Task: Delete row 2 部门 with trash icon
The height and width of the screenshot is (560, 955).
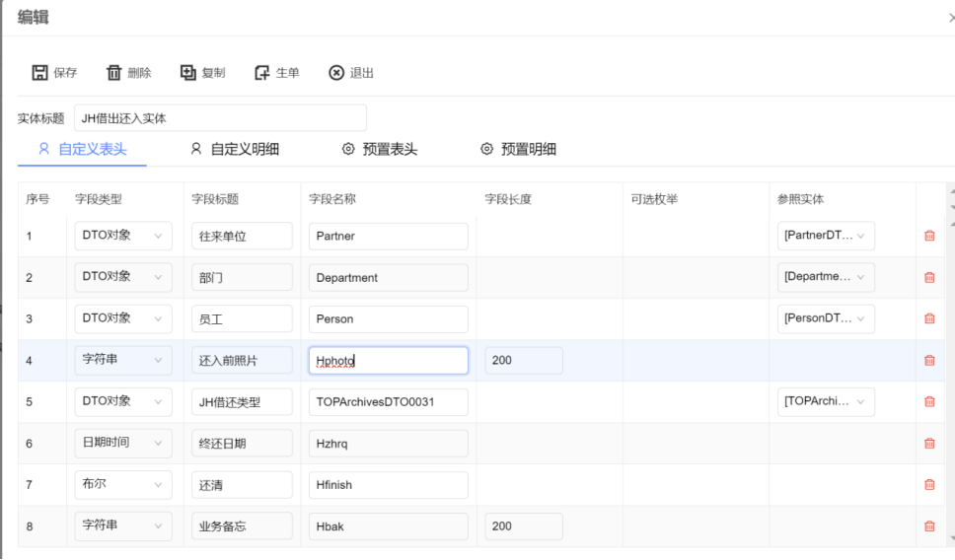Action: point(929,277)
